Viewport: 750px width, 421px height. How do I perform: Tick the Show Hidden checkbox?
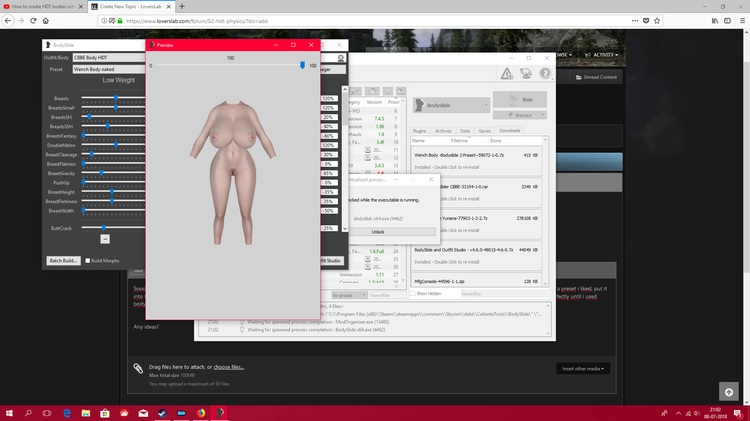pyautogui.click(x=412, y=294)
